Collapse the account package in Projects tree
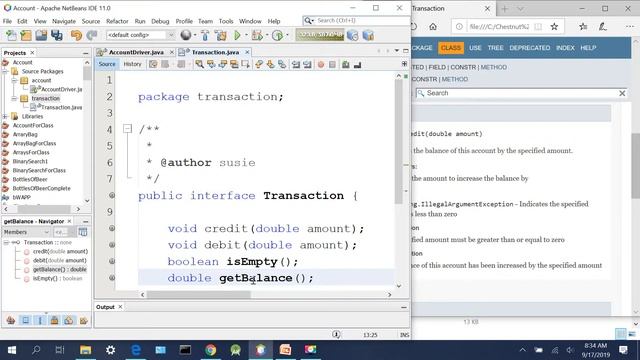 pyautogui.click(x=14, y=80)
